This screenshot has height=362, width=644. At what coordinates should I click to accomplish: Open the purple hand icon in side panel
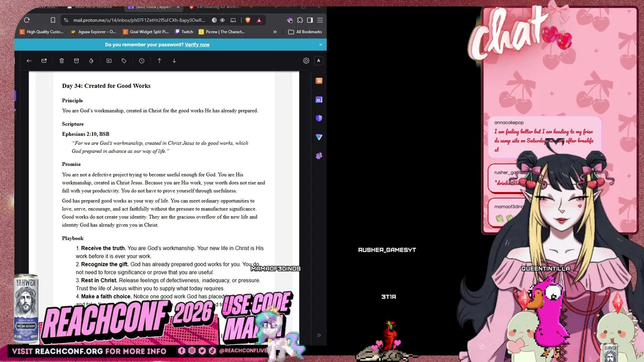(x=319, y=156)
